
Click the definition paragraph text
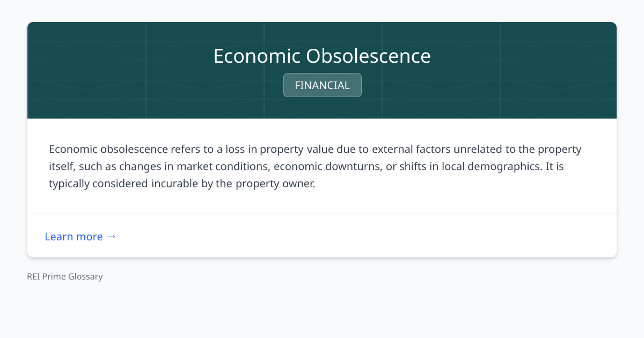[315, 166]
